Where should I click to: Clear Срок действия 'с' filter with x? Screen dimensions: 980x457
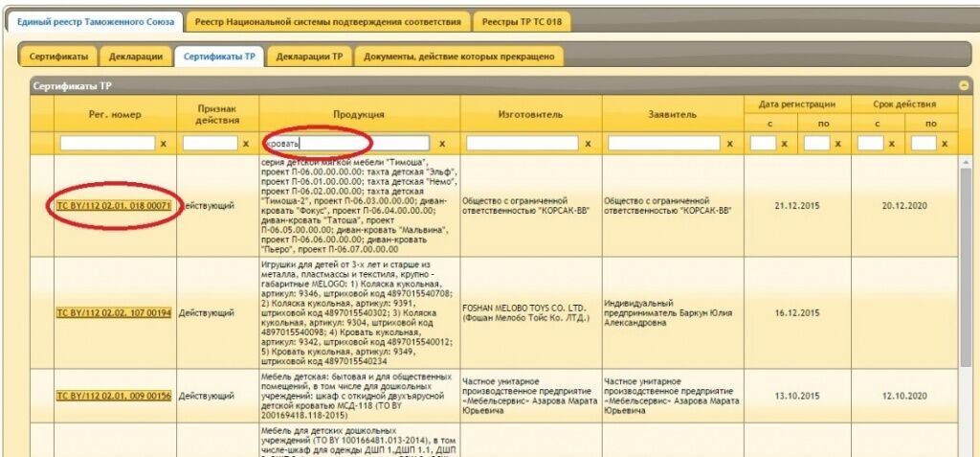(892, 144)
